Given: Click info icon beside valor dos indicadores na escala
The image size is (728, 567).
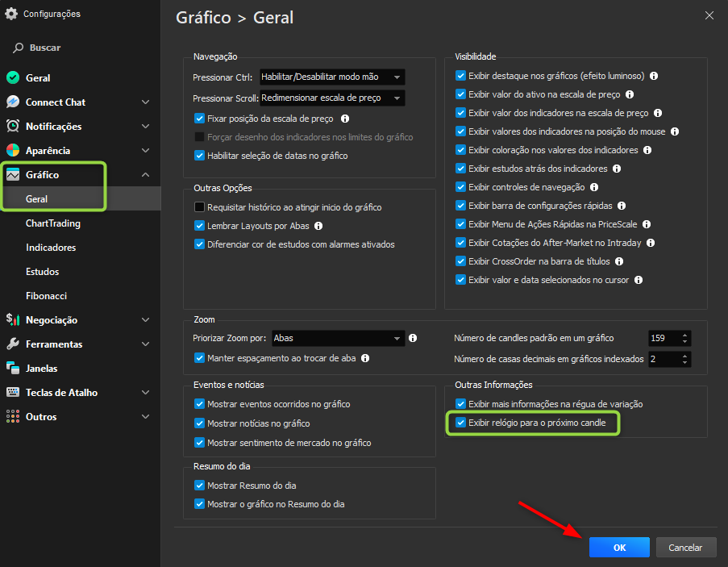Looking at the screenshot, I should (x=658, y=113).
